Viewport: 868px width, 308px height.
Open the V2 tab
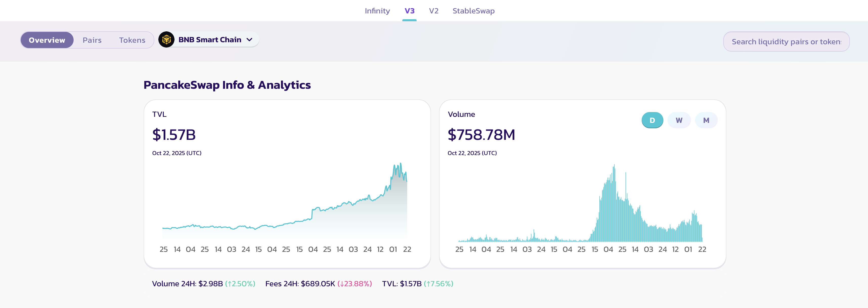[x=433, y=11]
